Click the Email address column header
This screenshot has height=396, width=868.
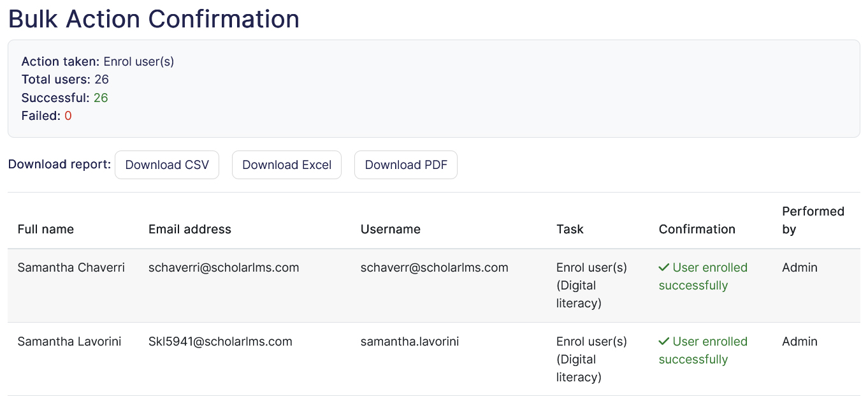[189, 229]
